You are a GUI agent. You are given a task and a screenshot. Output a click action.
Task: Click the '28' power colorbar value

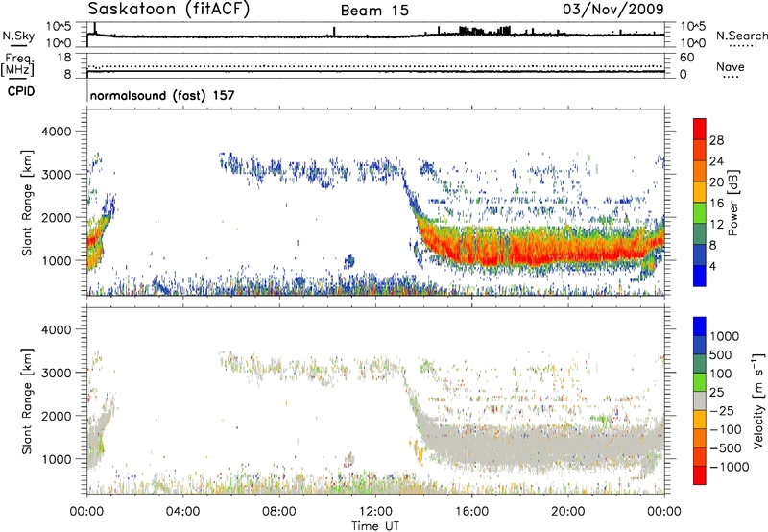coord(716,140)
